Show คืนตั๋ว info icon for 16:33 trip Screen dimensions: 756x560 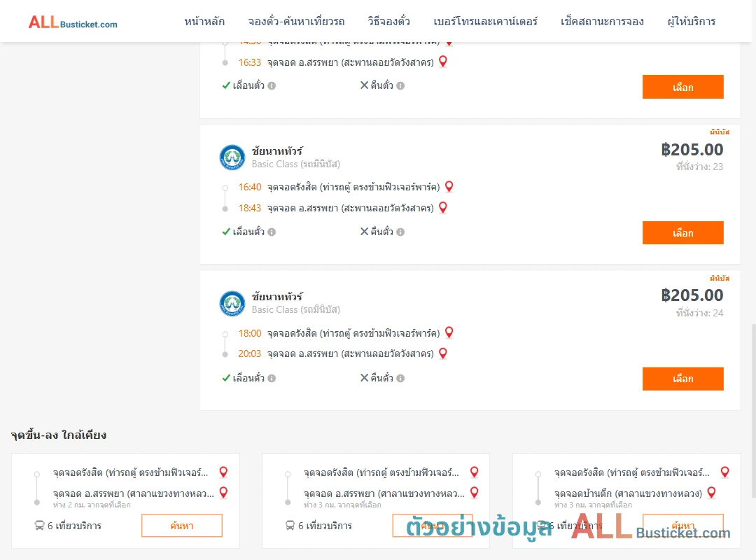[x=400, y=85]
